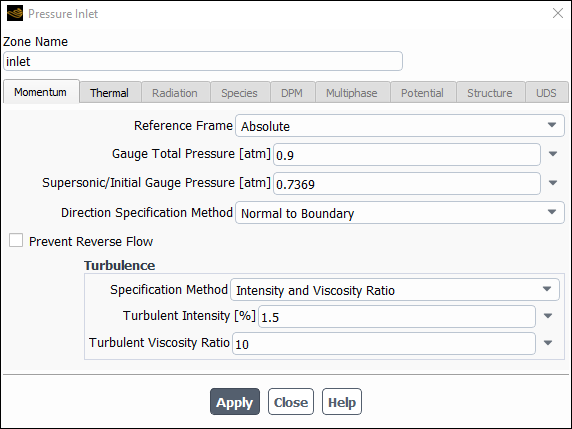Click arrow beside Gauge Total Pressure field
572x429 pixels.
tap(553, 154)
